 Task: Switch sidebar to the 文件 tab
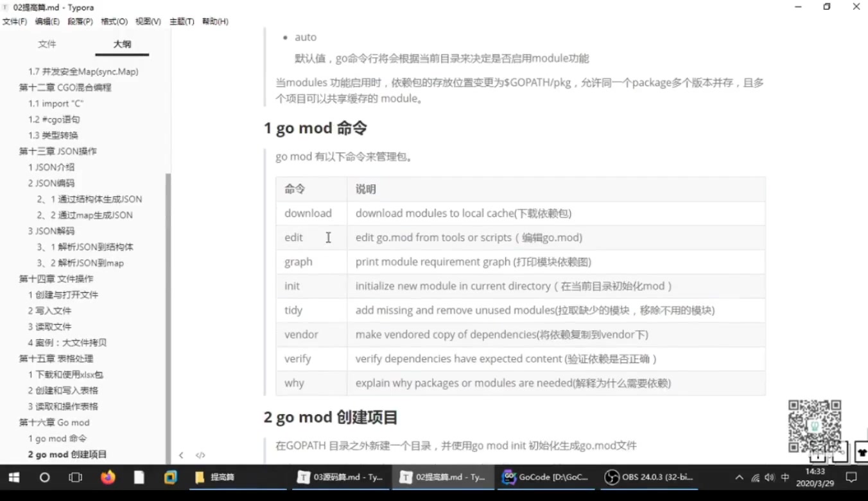click(47, 44)
